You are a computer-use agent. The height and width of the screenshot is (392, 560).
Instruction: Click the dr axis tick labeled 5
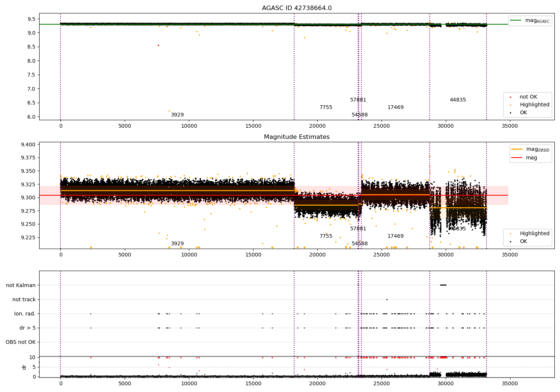click(x=34, y=367)
